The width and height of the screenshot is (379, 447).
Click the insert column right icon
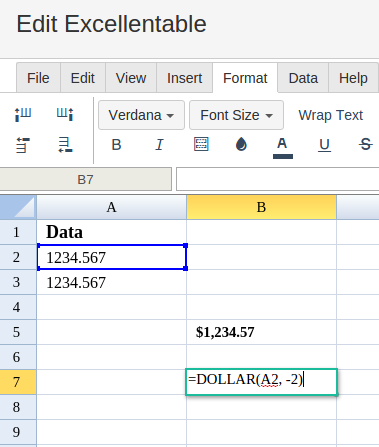tap(65, 115)
